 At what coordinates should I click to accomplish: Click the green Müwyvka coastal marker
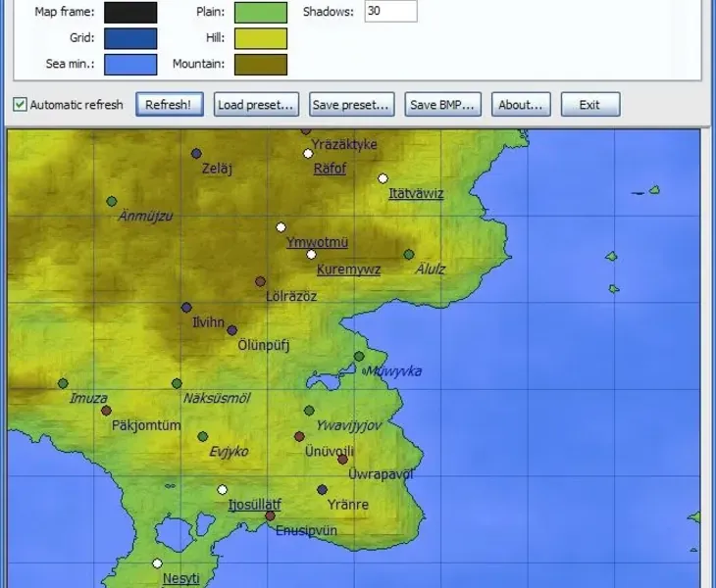tap(359, 356)
